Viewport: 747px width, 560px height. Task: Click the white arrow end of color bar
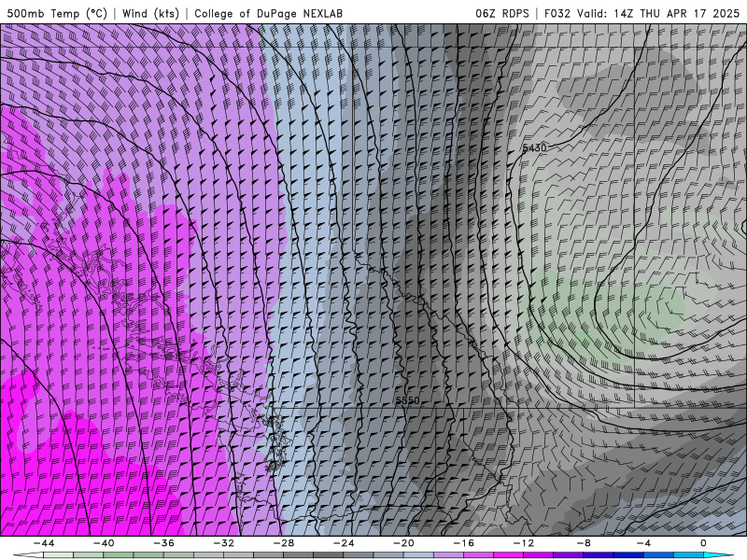click(x=28, y=555)
